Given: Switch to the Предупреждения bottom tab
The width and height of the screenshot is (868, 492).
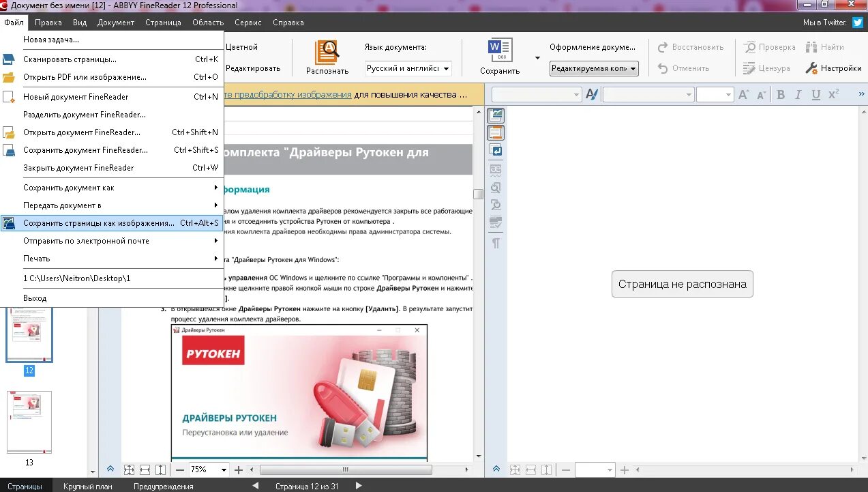Looking at the screenshot, I should pyautogui.click(x=164, y=487).
